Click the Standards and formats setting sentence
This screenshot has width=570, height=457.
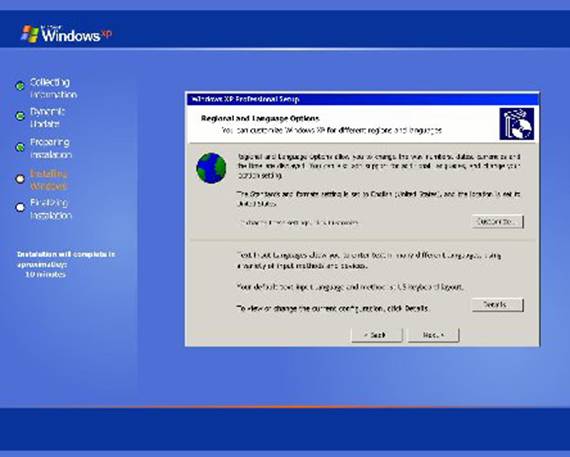[x=378, y=199]
